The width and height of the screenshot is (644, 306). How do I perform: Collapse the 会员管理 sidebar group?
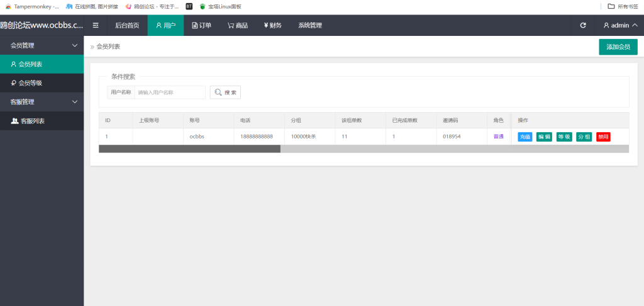(42, 45)
